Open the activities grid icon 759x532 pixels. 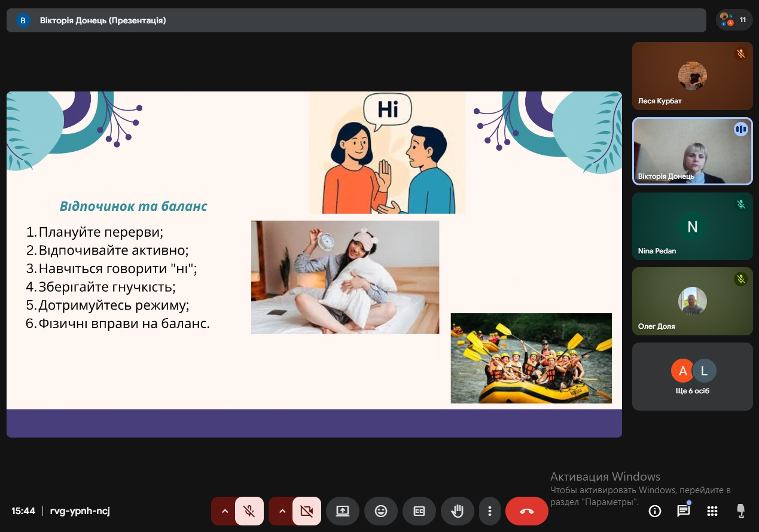pos(712,511)
